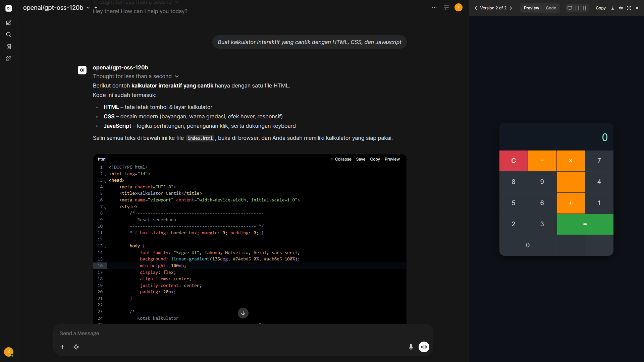Open search from the left sidebar
Screen dimensions: 644x362
[x=9, y=35]
